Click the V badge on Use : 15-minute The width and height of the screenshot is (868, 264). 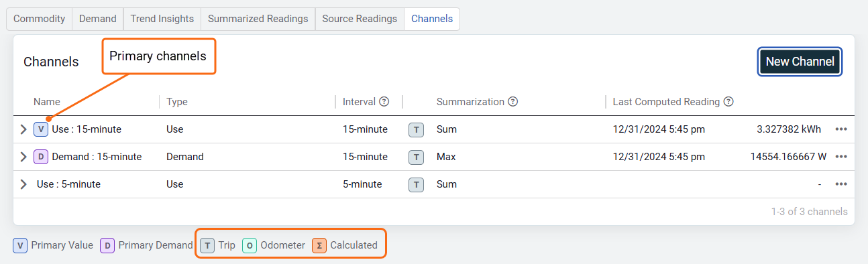pos(41,129)
